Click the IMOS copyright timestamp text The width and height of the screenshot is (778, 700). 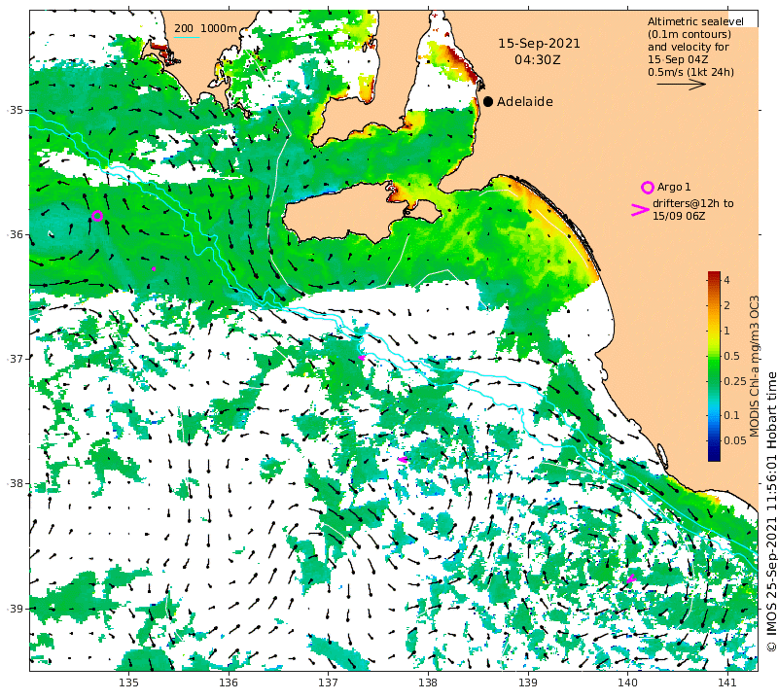(771, 511)
